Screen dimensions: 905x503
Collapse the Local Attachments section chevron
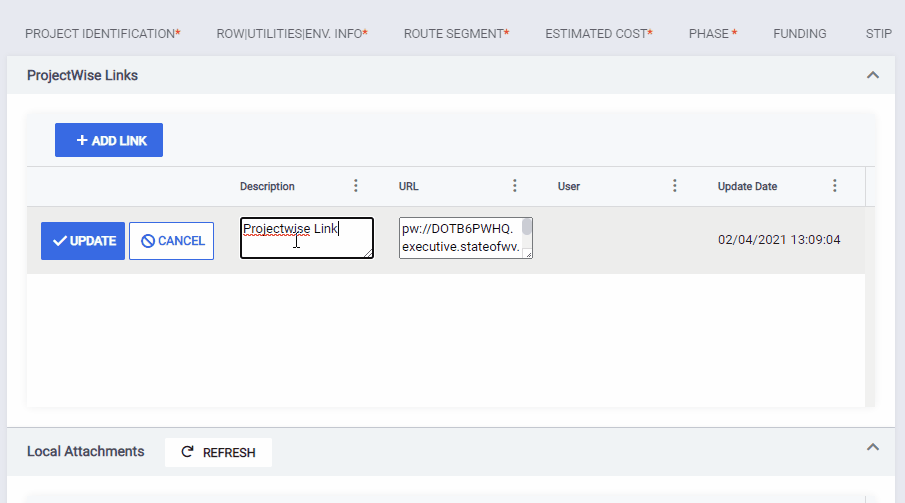point(873,447)
